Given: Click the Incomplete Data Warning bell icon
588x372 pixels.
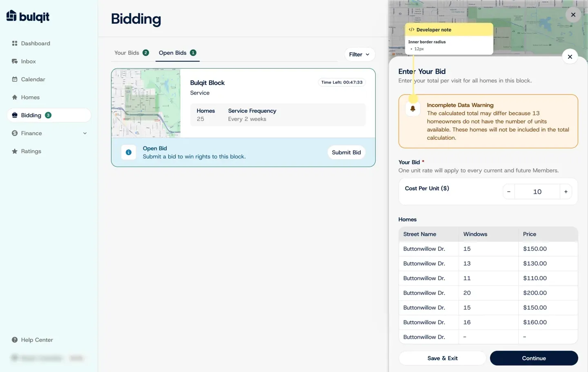Looking at the screenshot, I should 413,109.
